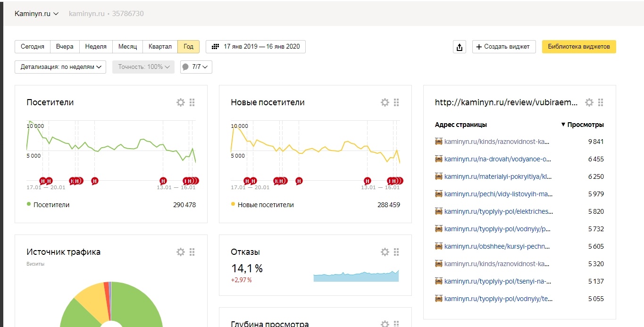
Task: Open the Точность: 100% dropdown
Action: pyautogui.click(x=143, y=67)
